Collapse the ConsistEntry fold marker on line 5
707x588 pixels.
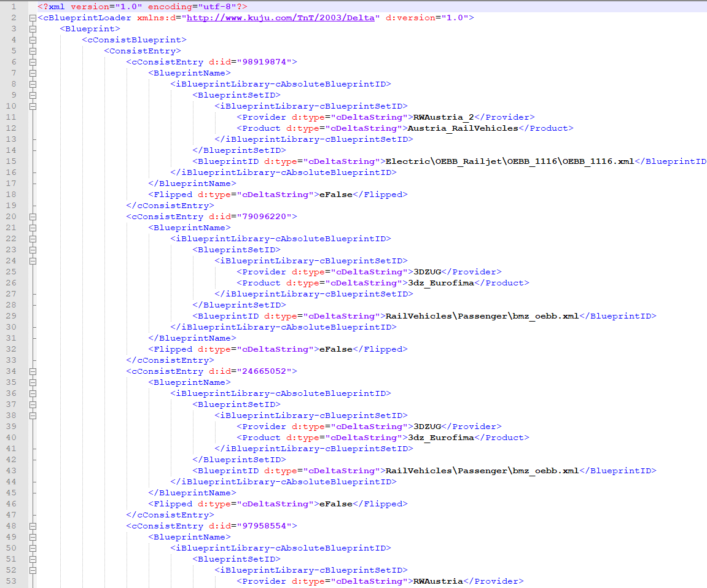(33, 51)
